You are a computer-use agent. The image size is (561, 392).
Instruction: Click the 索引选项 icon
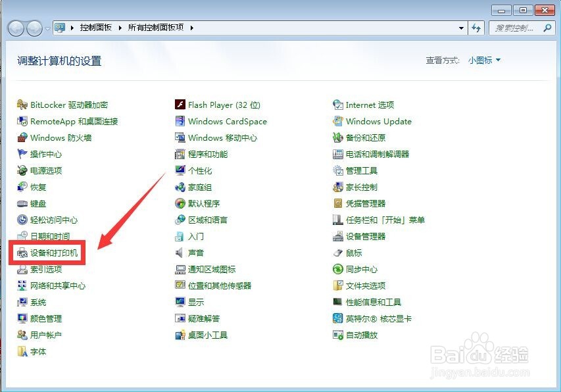(x=22, y=269)
